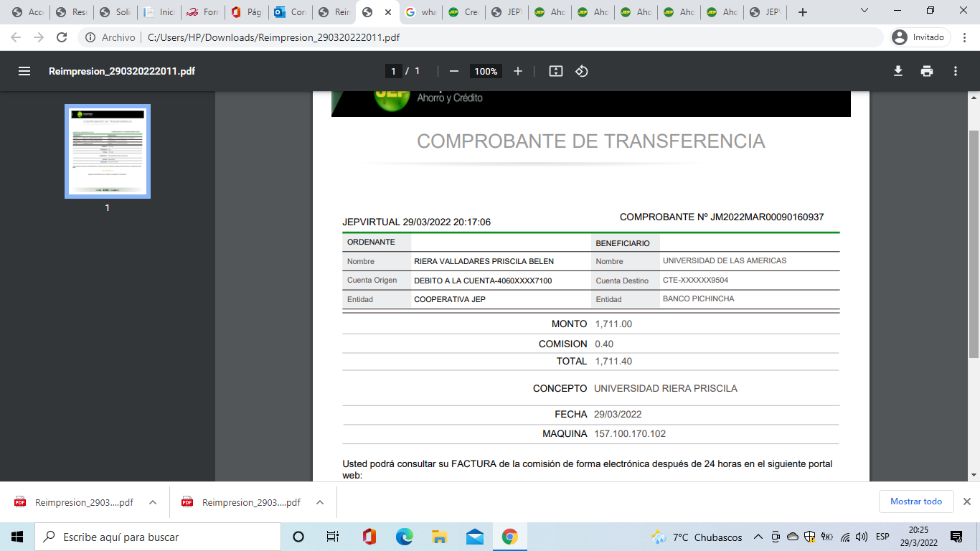Open the PDF viewer more actions menu
The height and width of the screenshot is (551, 980).
coord(956,71)
